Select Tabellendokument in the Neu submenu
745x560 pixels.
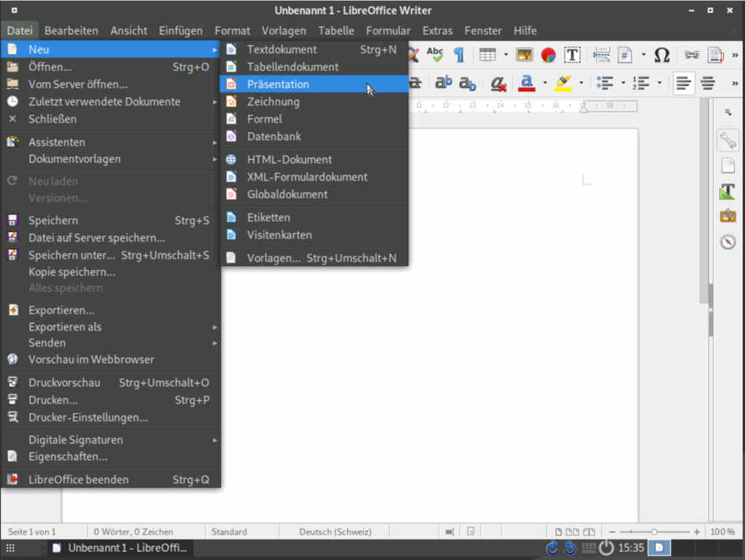314,67
